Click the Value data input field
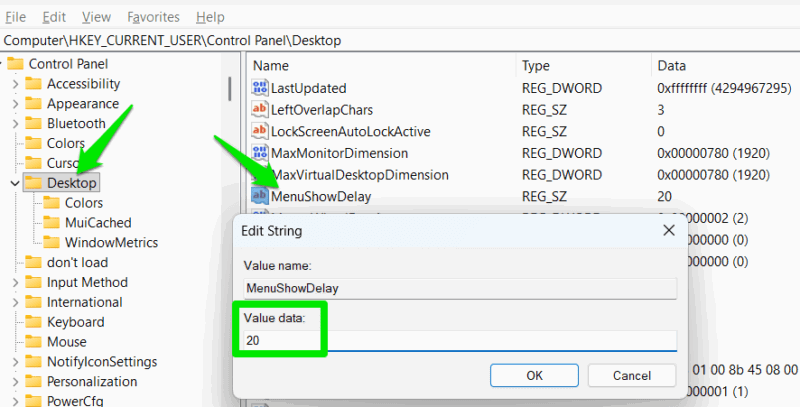This screenshot has height=407, width=800. point(460,340)
